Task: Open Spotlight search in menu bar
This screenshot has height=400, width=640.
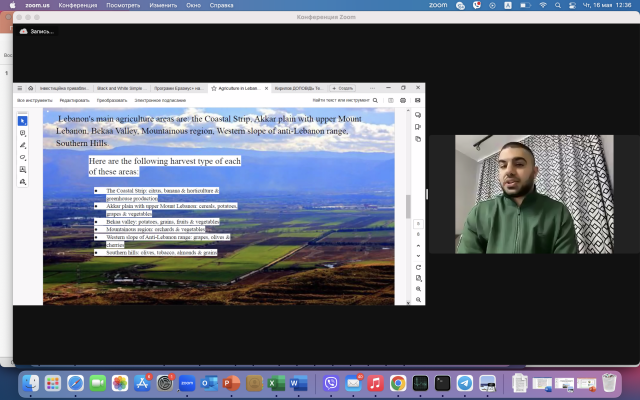Action: coord(558,5)
